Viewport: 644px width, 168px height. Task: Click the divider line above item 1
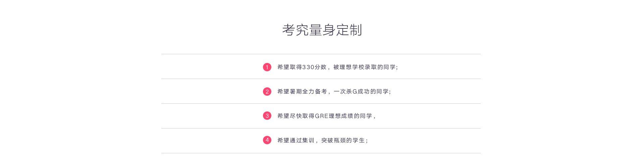coord(321,54)
